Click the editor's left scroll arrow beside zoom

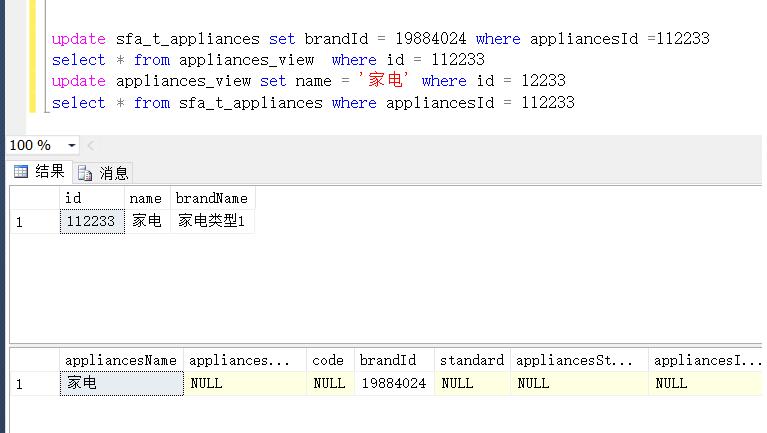tap(89, 146)
